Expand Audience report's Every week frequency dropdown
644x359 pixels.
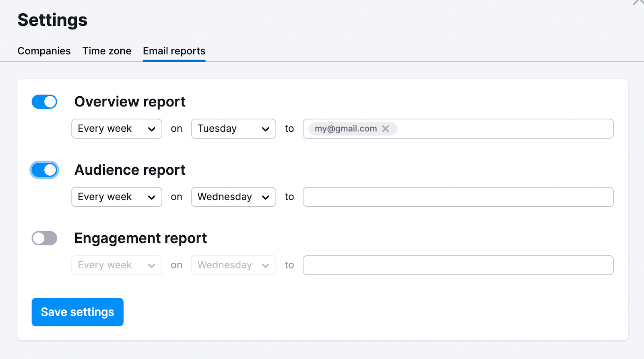pyautogui.click(x=116, y=197)
